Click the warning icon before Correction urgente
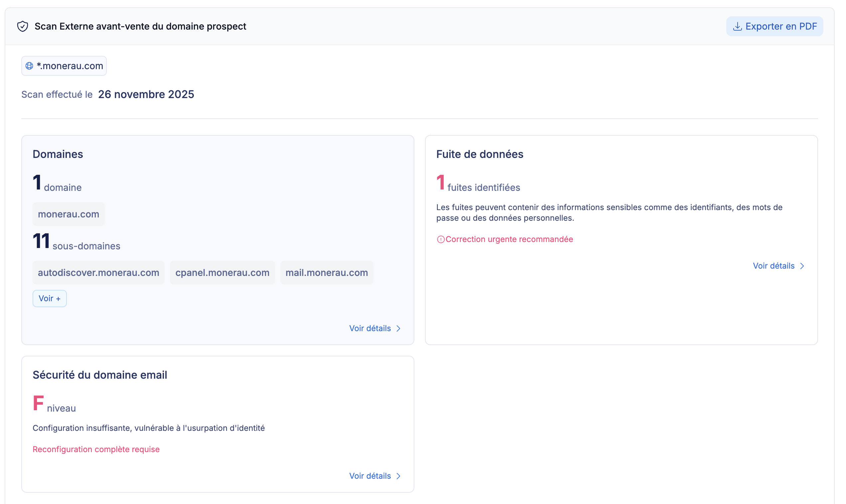The height and width of the screenshot is (504, 846). tap(441, 239)
